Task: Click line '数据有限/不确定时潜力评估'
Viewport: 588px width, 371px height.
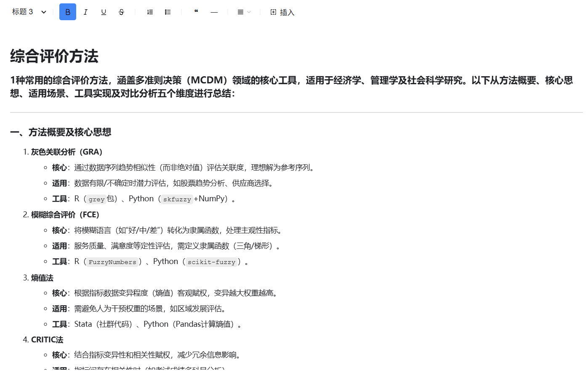Action: [x=163, y=183]
